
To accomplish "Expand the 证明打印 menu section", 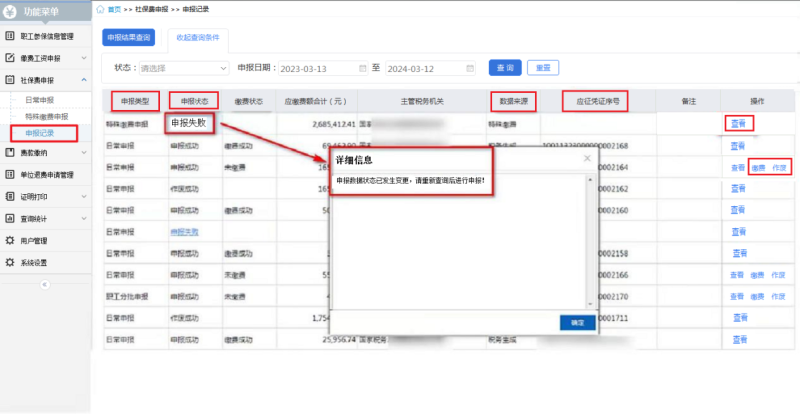I will pyautogui.click(x=84, y=196).
